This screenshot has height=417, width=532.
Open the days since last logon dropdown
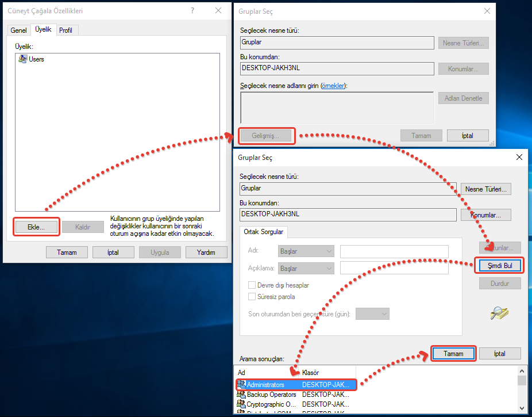coord(372,313)
